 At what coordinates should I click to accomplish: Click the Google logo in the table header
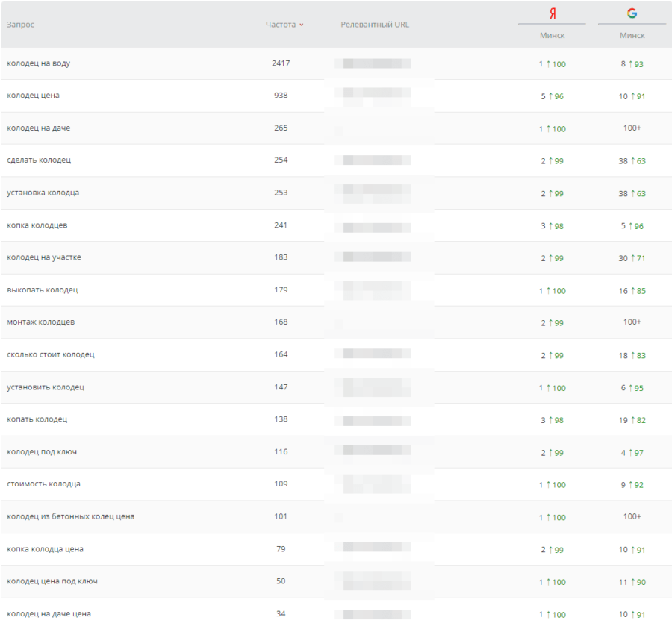(x=632, y=13)
